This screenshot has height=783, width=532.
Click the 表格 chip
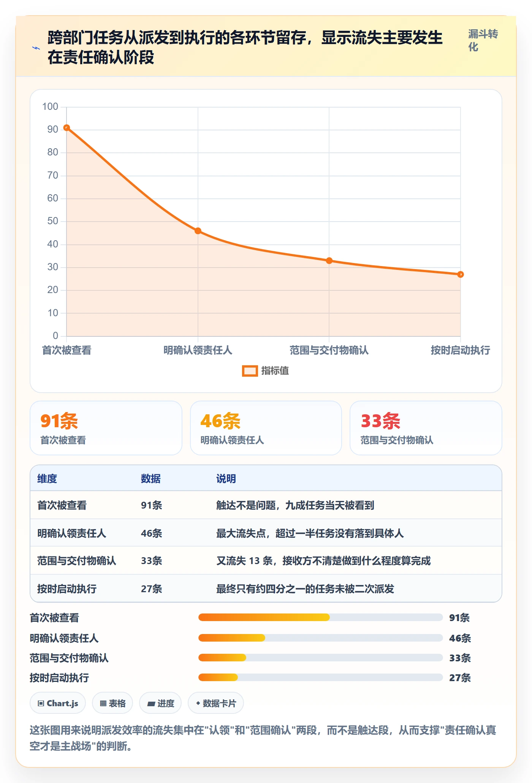click(x=112, y=703)
